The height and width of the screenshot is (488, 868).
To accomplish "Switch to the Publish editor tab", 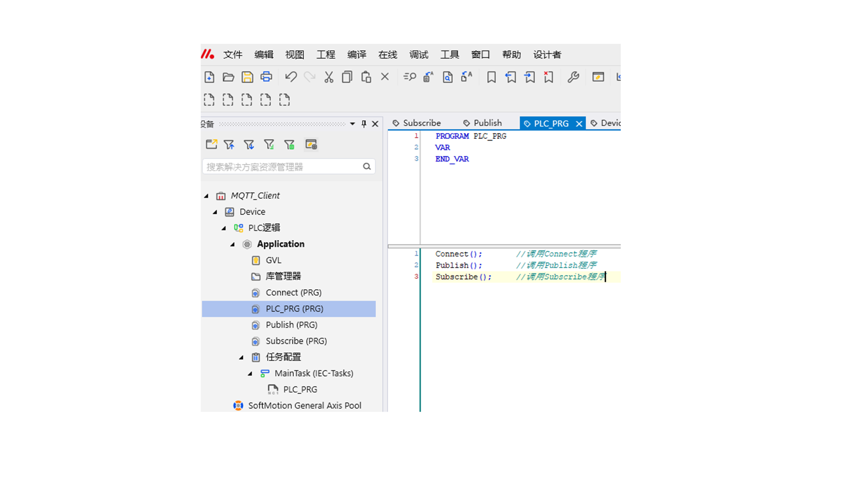I will pos(483,123).
